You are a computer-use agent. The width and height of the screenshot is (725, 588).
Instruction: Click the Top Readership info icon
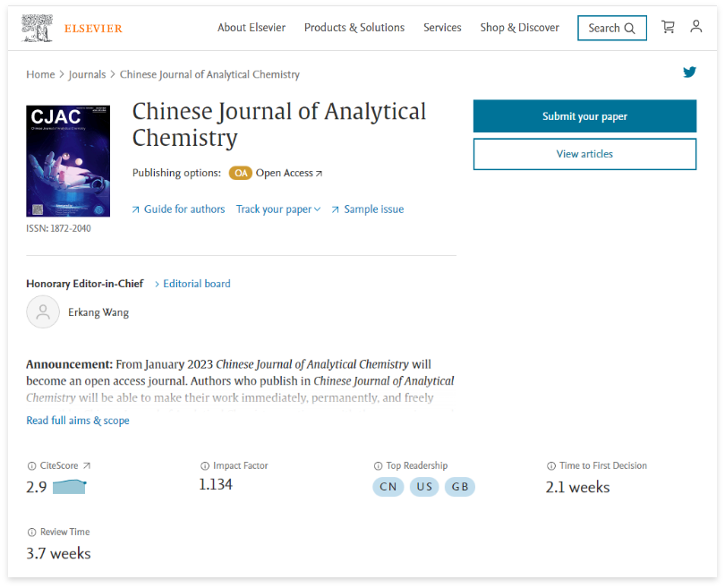point(379,466)
